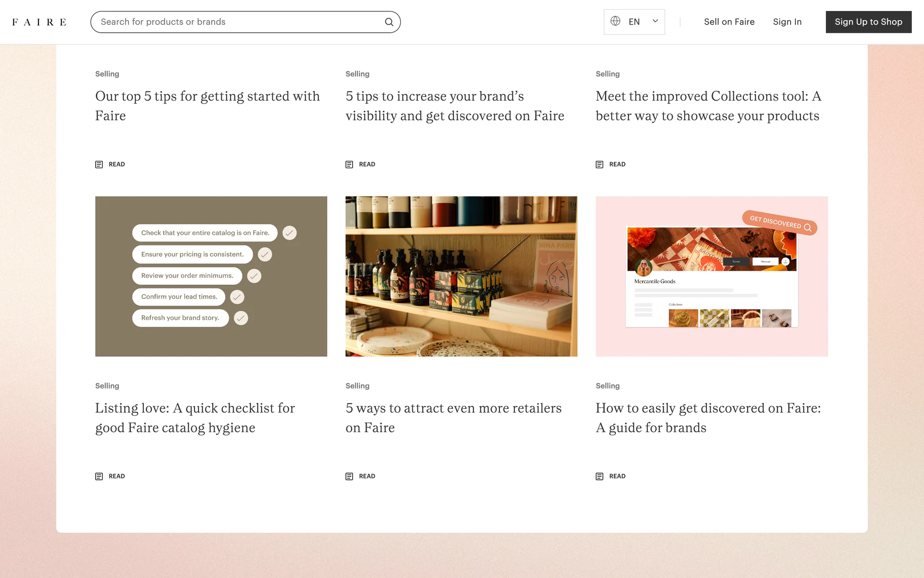
Task: Click the checklist illustration thumbnail
Action: pos(211,276)
